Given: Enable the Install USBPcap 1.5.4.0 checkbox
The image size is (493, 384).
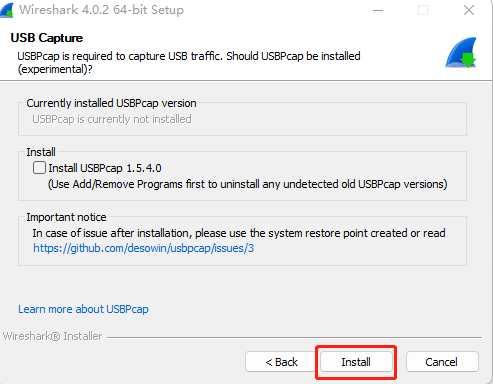Looking at the screenshot, I should [39, 168].
